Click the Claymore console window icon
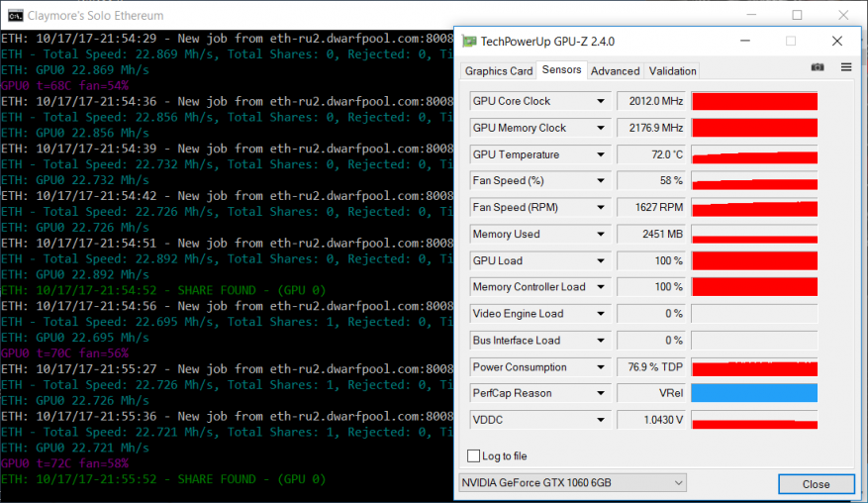868x503 pixels. point(15,15)
